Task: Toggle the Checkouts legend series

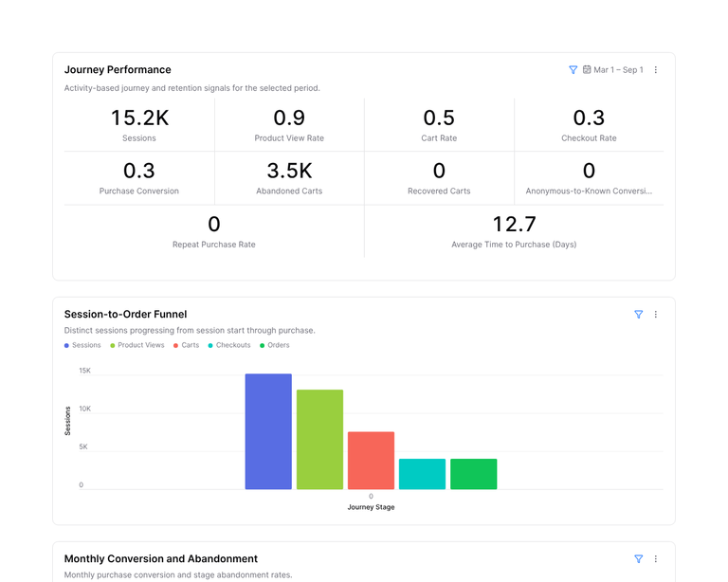Action: (x=229, y=345)
